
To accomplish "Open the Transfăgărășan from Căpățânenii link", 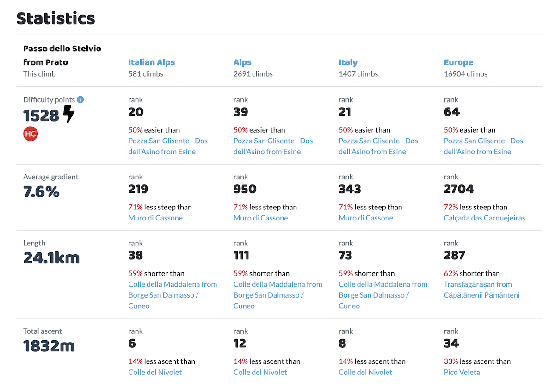I will 482,290.
